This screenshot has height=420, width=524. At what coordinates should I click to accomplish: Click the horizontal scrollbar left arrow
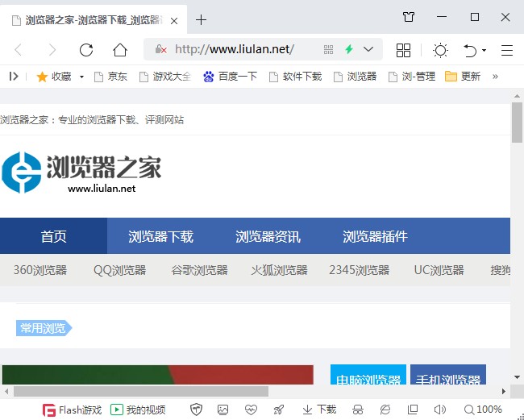pyautogui.click(x=6, y=391)
